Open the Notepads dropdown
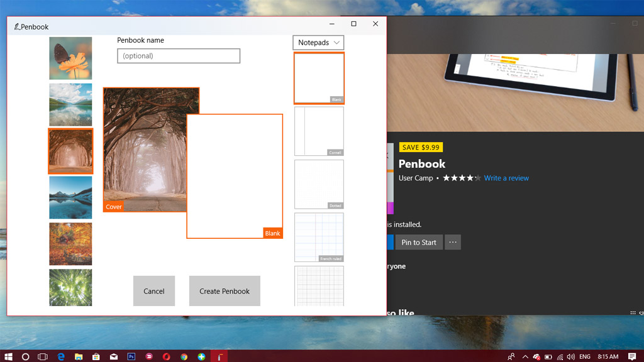Screen dimensions: 644x362 (318, 43)
